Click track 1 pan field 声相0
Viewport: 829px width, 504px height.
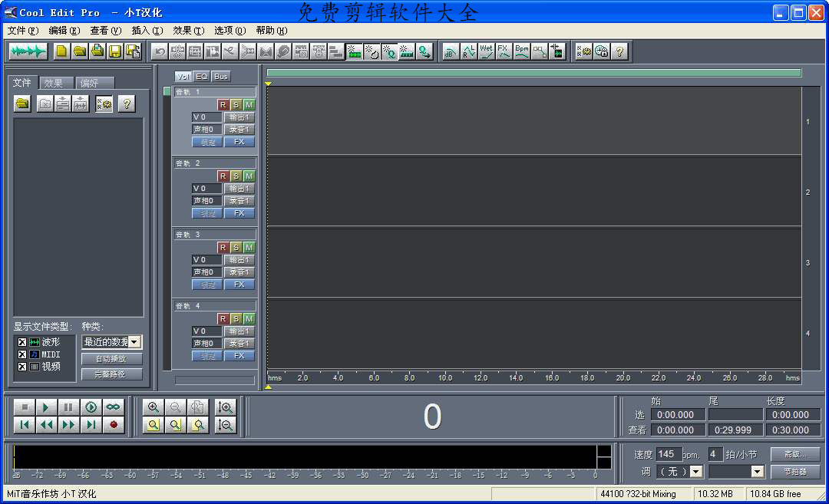coord(206,130)
